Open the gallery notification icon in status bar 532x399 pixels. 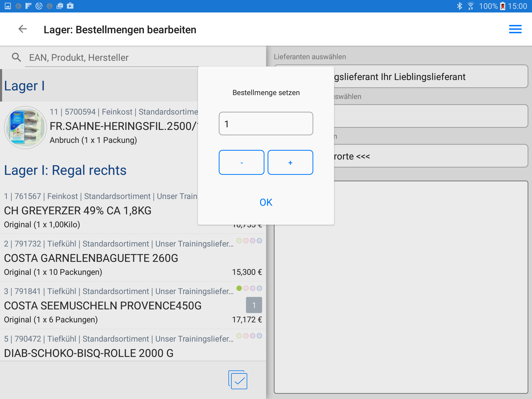point(8,6)
